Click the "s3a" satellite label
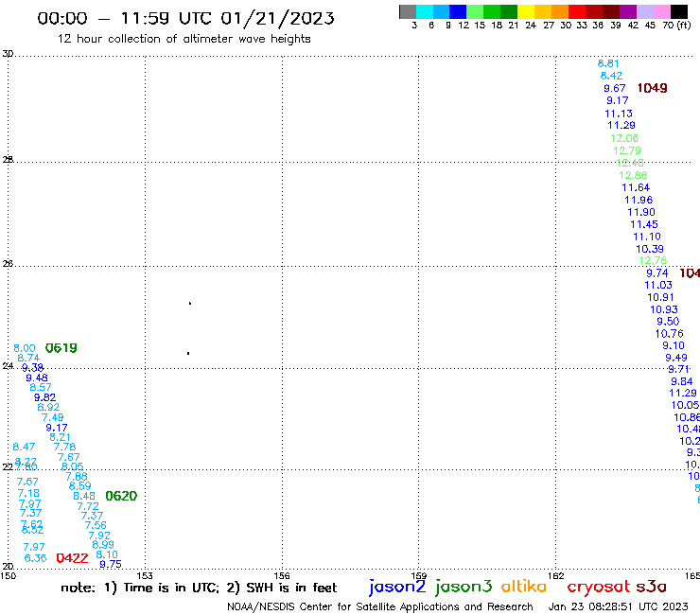 coord(652,588)
